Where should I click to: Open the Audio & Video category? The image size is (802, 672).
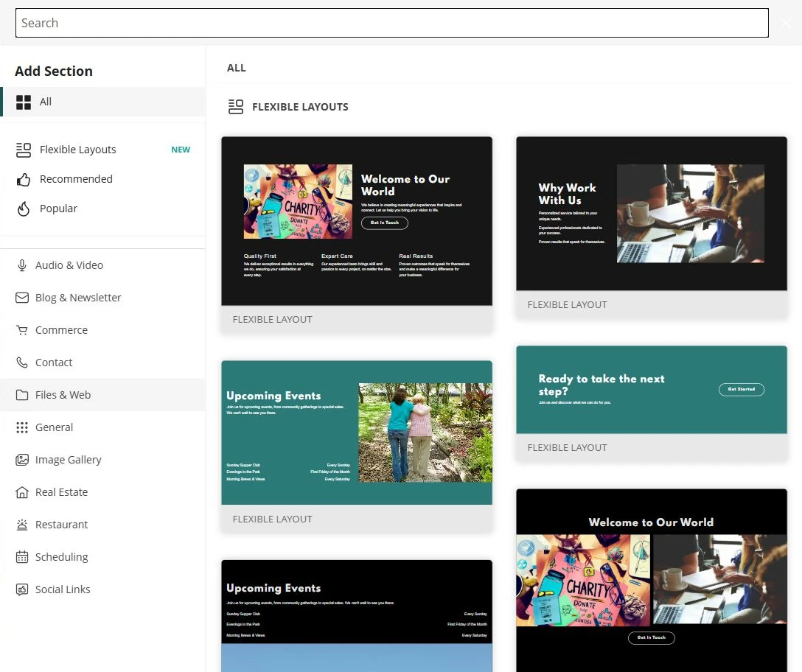pos(102,265)
